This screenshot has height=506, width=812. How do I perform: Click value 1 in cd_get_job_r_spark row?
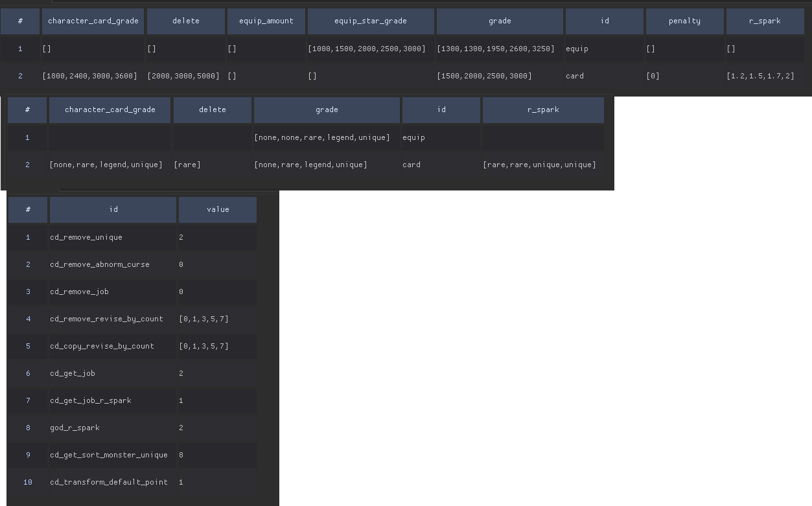(x=218, y=400)
